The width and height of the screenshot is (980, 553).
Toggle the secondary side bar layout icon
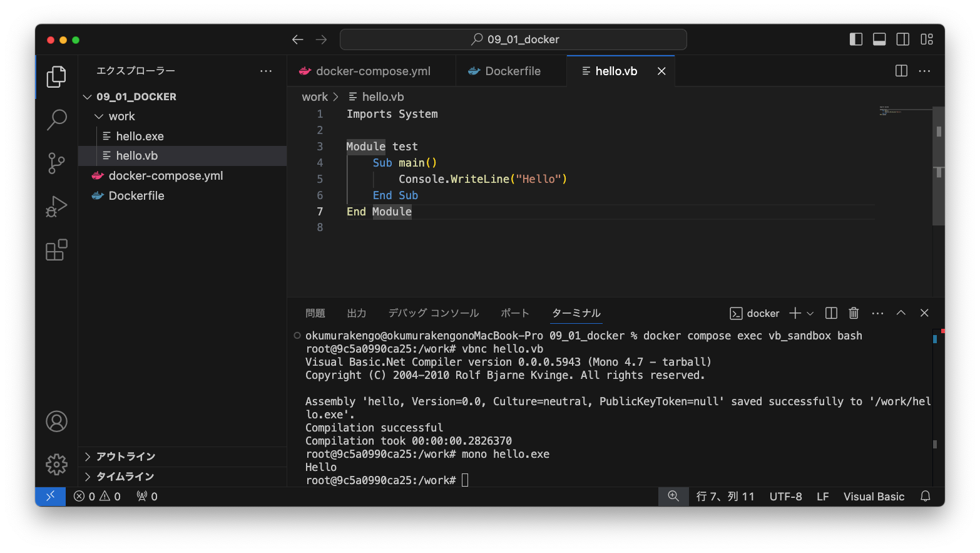pos(903,39)
